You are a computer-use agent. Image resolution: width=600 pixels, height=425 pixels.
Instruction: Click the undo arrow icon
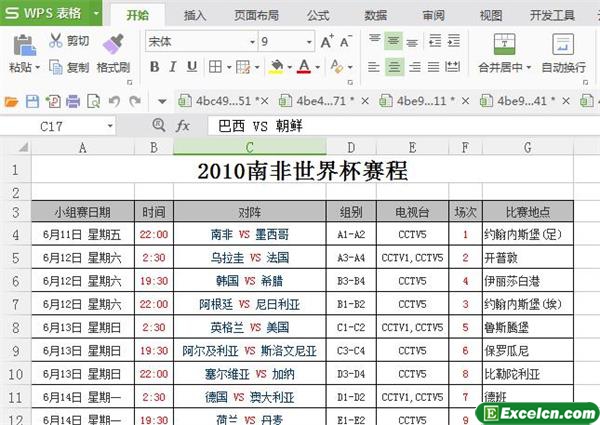coord(114,101)
